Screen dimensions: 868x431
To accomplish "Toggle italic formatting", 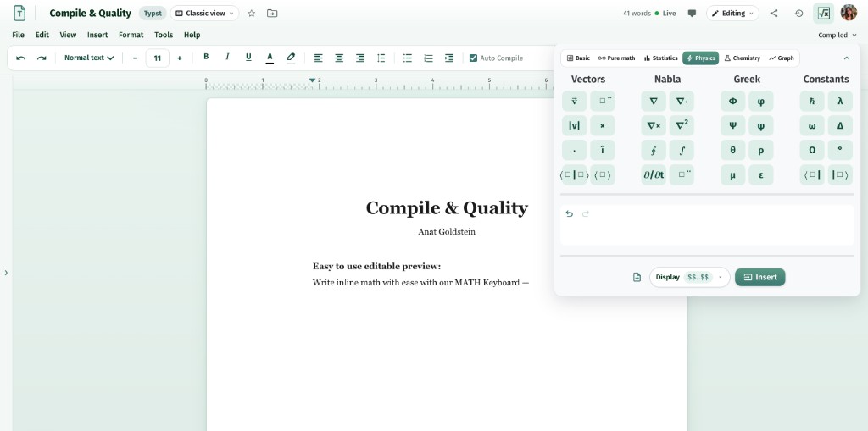I will 227,57.
